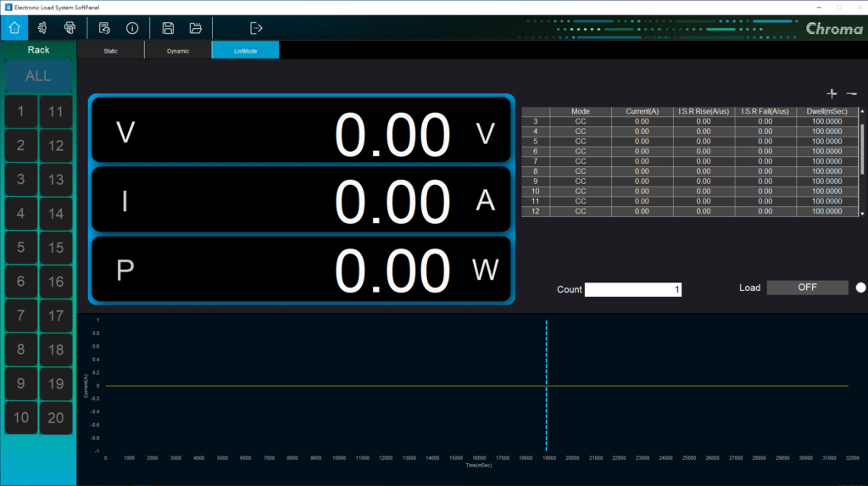Select rack channel 2
The width and height of the screenshot is (868, 486).
click(21, 146)
